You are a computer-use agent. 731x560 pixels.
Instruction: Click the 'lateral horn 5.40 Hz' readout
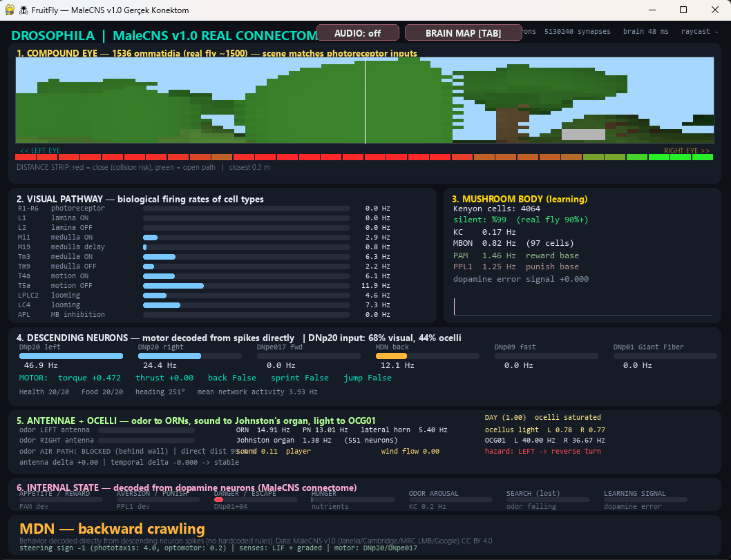[404, 430]
